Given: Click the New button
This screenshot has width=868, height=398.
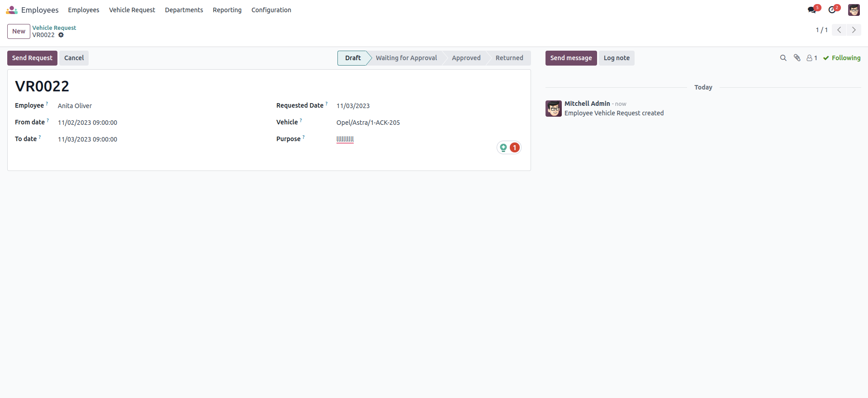Looking at the screenshot, I should [19, 31].
